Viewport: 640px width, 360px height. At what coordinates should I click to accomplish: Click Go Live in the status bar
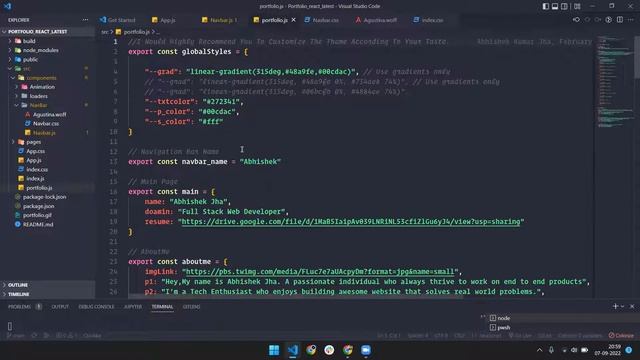point(520,336)
